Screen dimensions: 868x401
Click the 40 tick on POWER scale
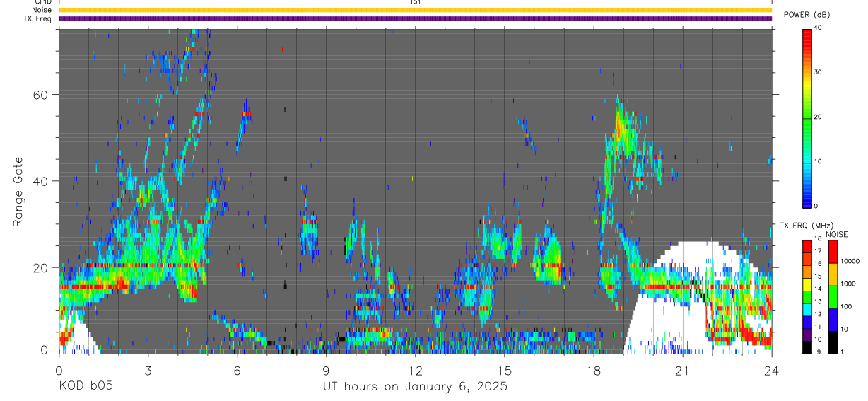pyautogui.click(x=819, y=28)
